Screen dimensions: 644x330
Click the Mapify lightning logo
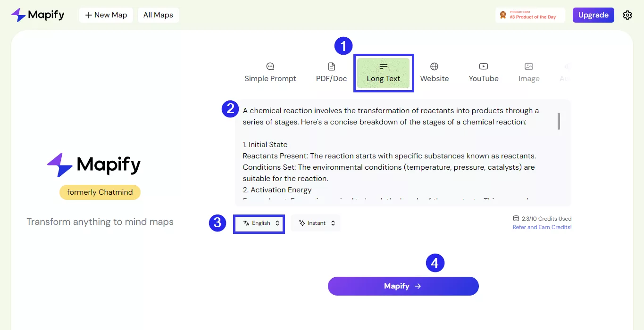[19, 15]
